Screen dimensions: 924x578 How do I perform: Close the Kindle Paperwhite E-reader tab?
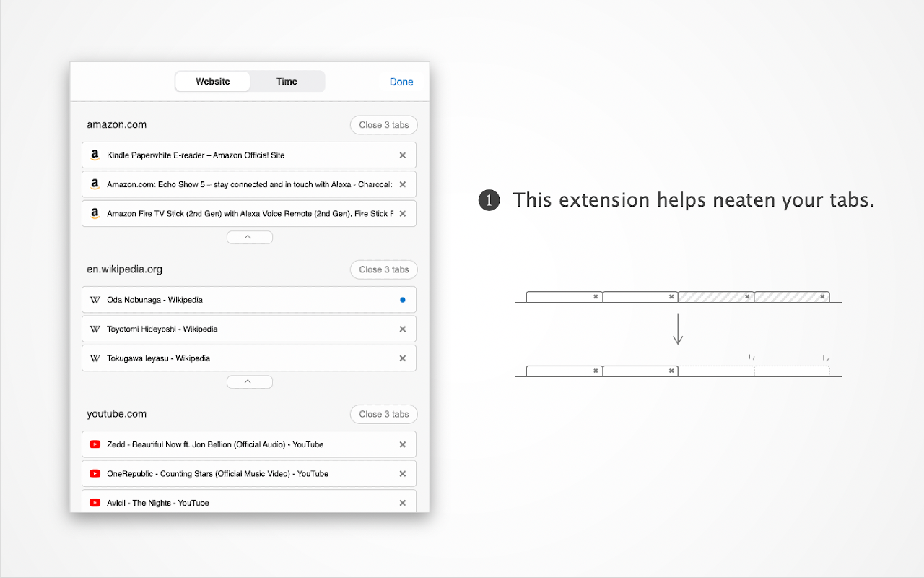coord(403,155)
